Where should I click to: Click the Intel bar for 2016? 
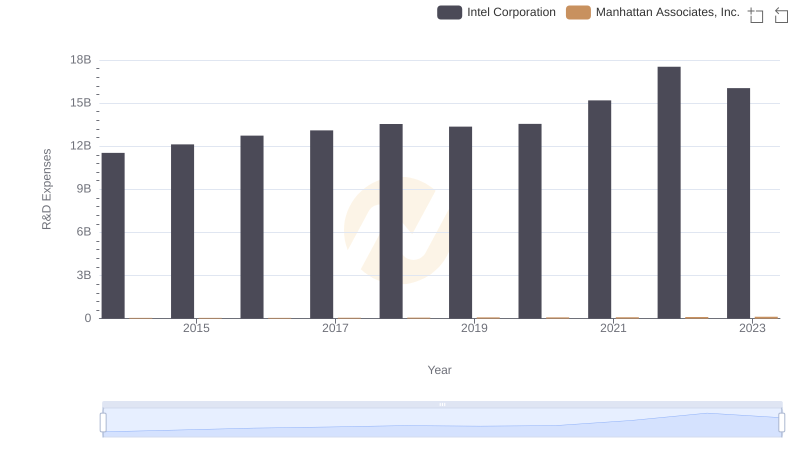pyautogui.click(x=252, y=227)
